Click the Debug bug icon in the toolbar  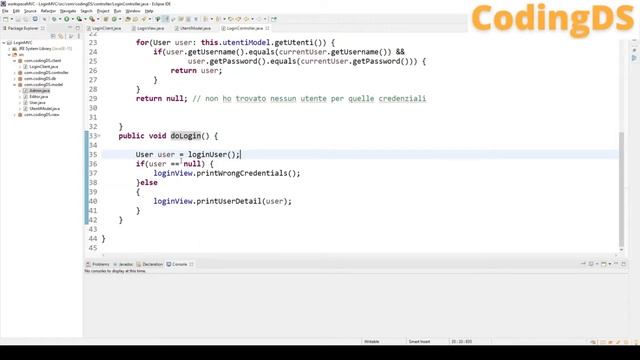point(54,19)
